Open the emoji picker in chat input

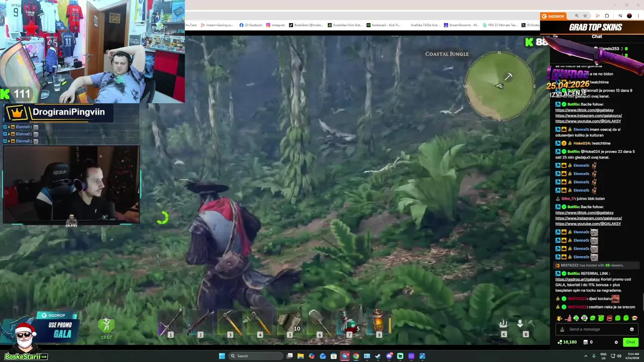(x=632, y=329)
